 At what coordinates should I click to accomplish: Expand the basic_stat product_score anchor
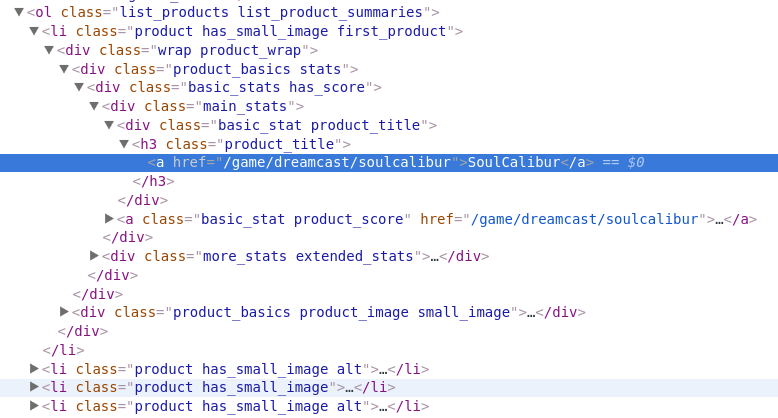point(109,219)
